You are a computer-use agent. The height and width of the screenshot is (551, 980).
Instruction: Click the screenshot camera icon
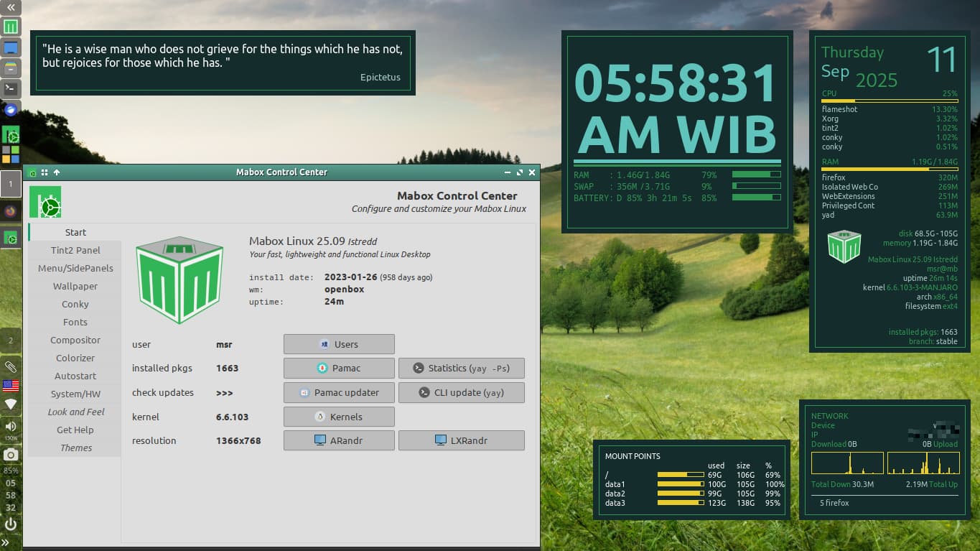point(11,455)
